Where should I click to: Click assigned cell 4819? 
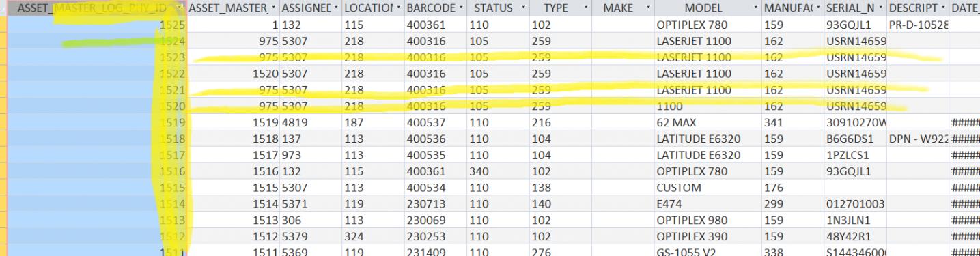[310, 122]
